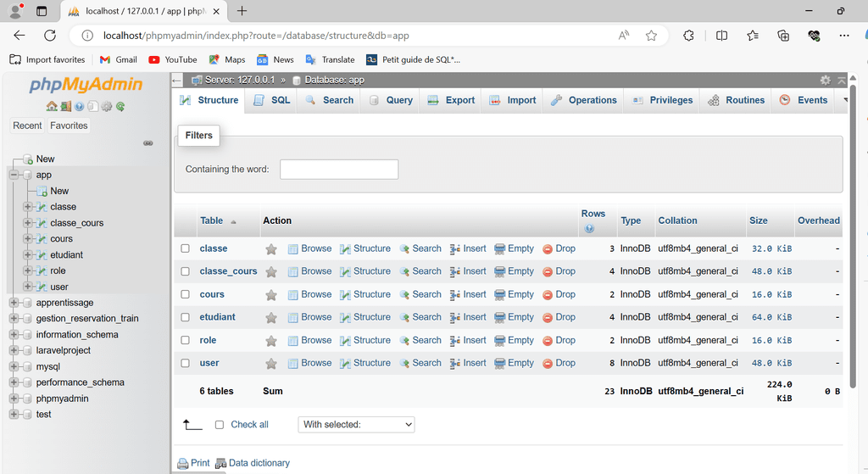Toggle favorite star for etudiant table
The width and height of the screenshot is (868, 474).
(x=270, y=318)
